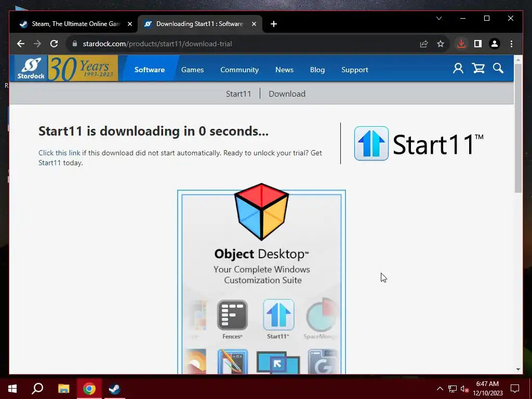
Task: Go back with the browser back arrow
Action: 21,44
